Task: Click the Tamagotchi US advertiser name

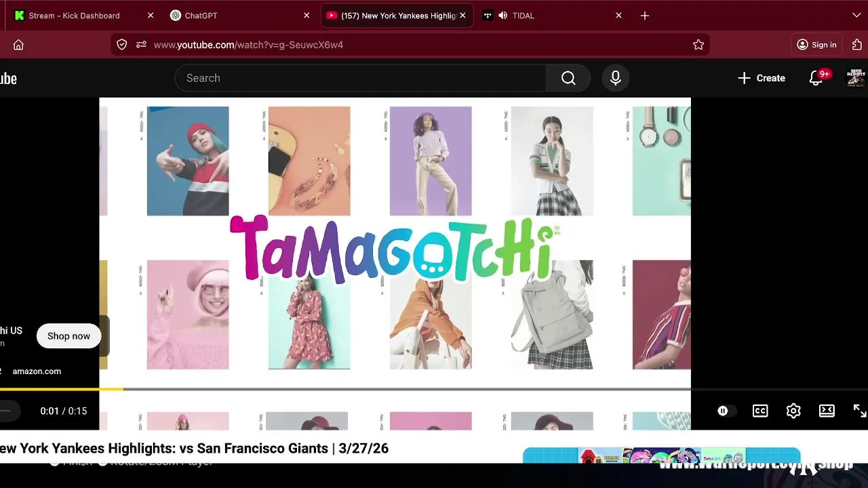Action: click(12, 331)
